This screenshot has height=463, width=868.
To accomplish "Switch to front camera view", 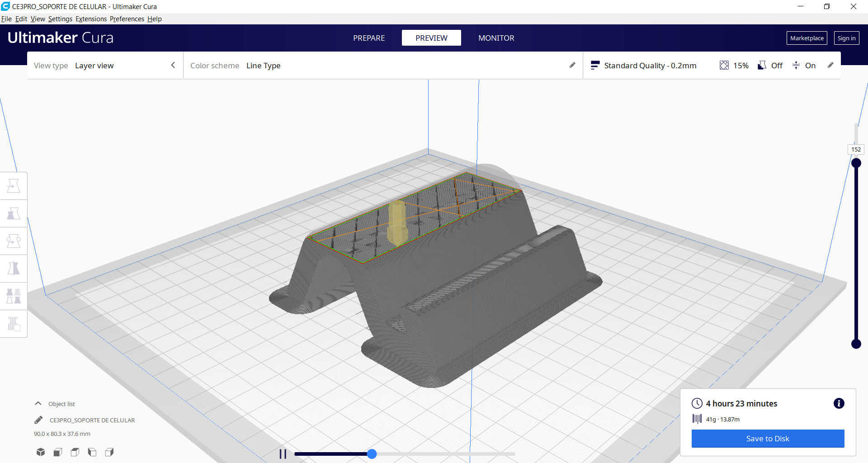I will (x=57, y=452).
